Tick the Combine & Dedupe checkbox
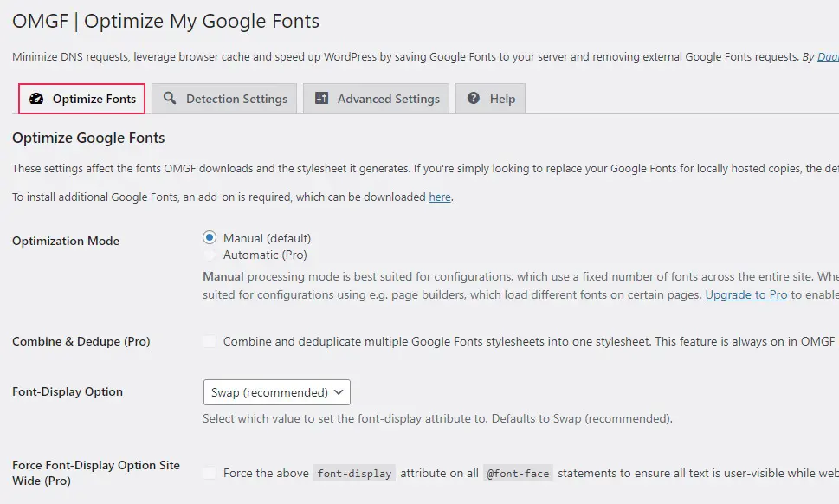 pyautogui.click(x=210, y=341)
